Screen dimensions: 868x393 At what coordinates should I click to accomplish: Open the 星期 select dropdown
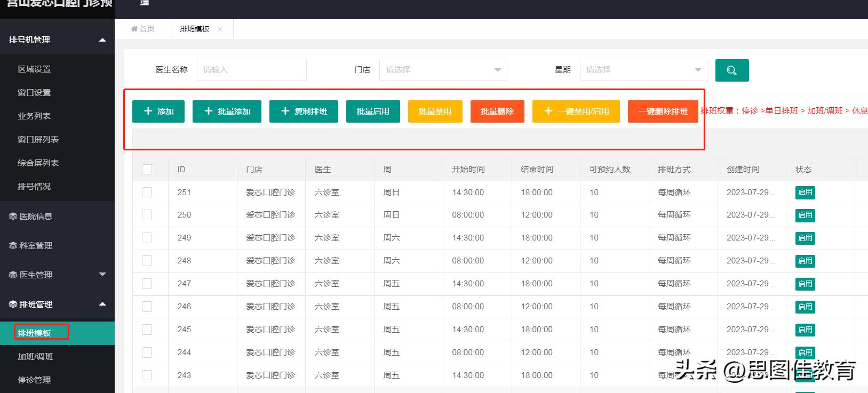(x=643, y=70)
